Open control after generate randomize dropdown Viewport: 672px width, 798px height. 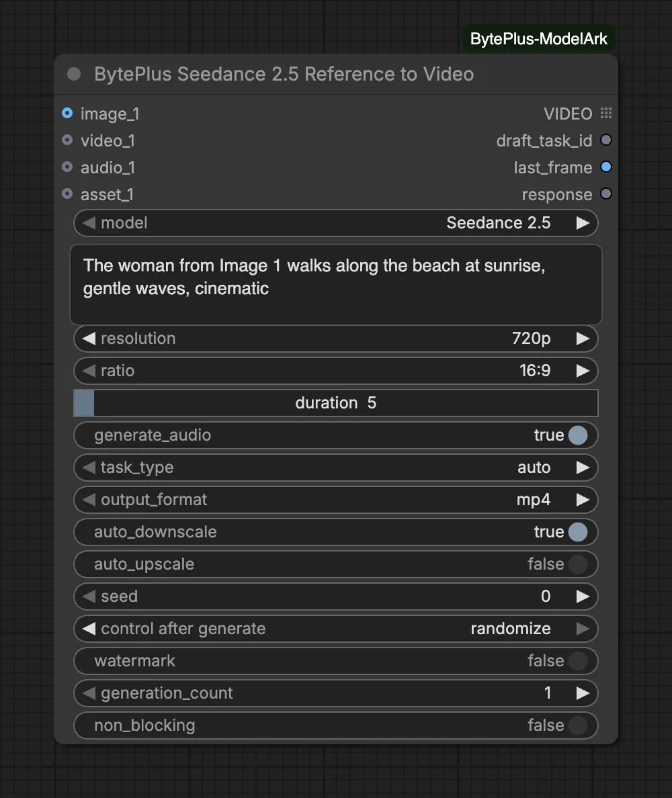click(336, 629)
